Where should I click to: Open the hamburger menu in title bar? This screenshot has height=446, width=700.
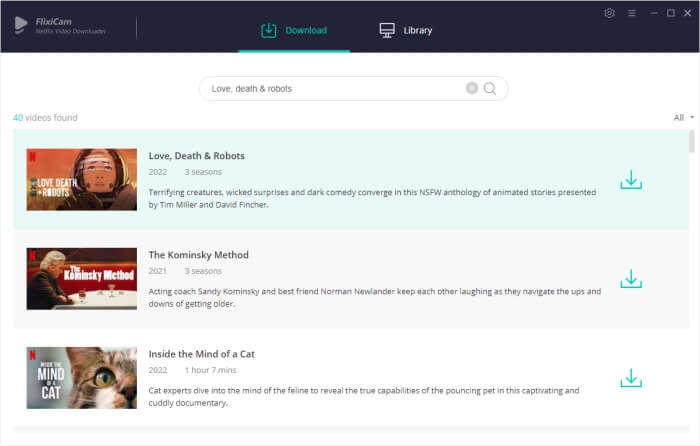[x=631, y=13]
